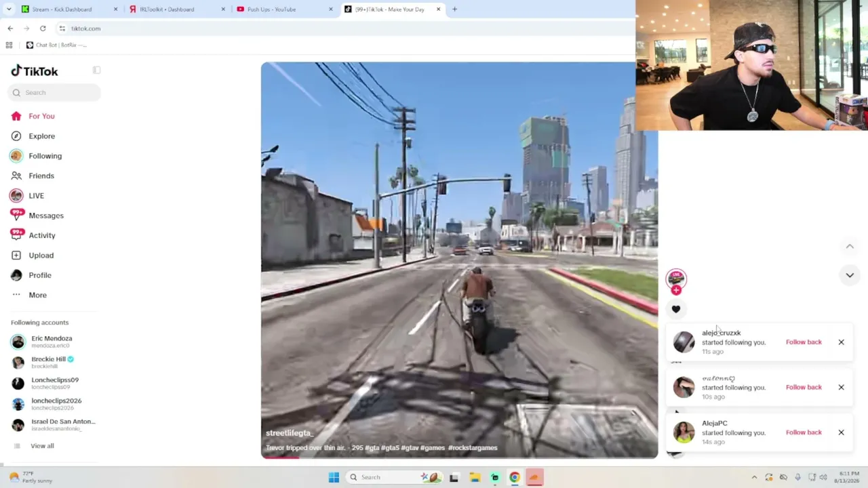The width and height of the screenshot is (868, 488).
Task: Click the Upload plus icon
Action: (16, 256)
